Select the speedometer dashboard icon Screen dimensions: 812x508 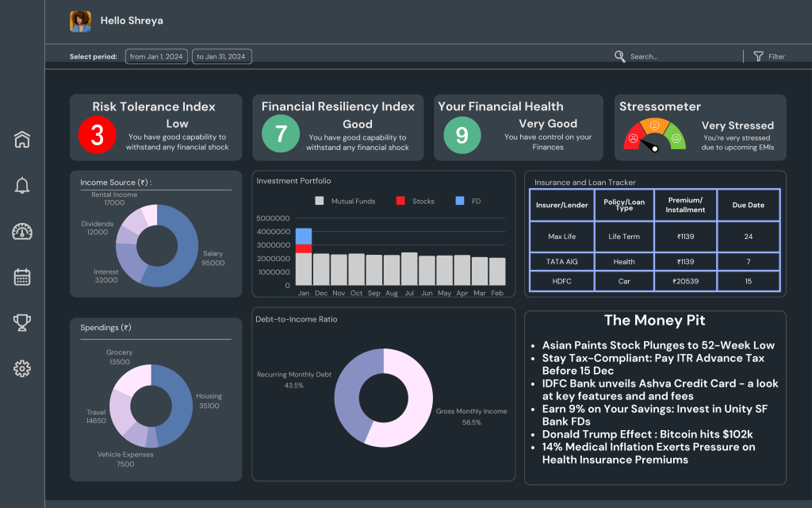22,232
